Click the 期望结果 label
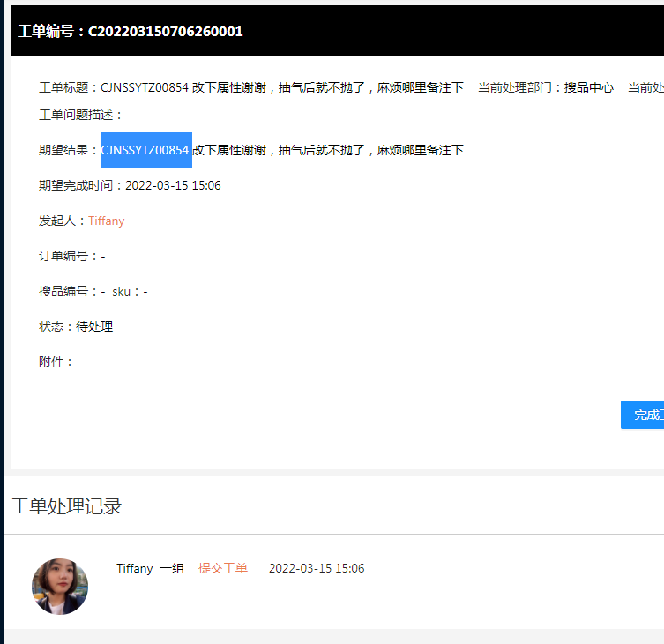The width and height of the screenshot is (664, 644). point(69,150)
